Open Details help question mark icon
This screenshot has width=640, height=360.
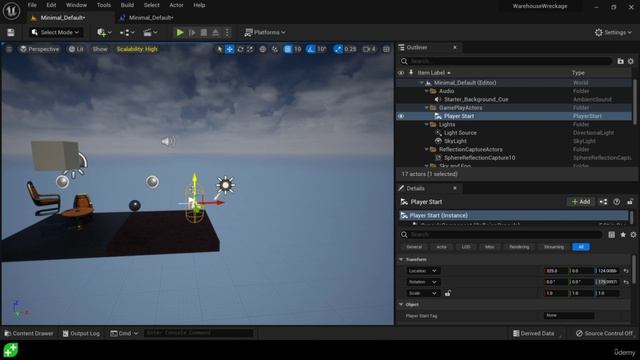click(x=617, y=202)
